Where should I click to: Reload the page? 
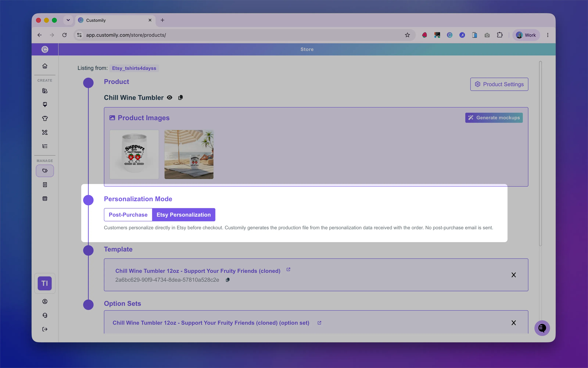pyautogui.click(x=64, y=35)
